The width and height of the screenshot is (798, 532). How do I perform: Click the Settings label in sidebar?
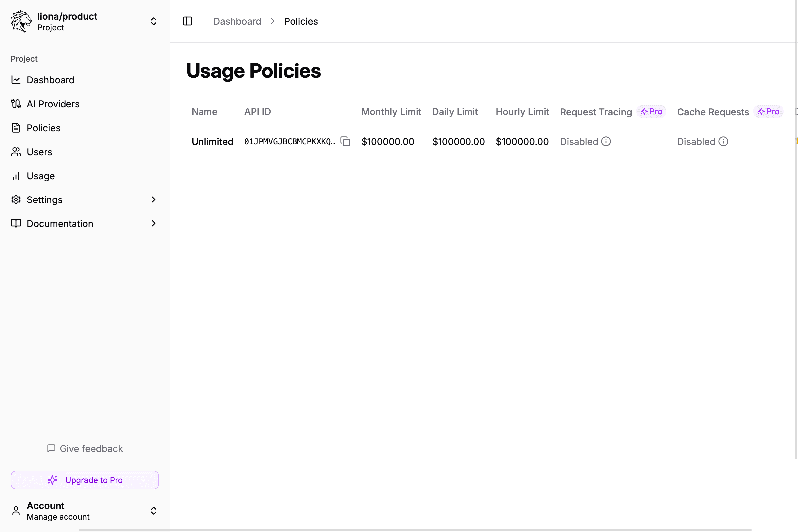point(45,200)
